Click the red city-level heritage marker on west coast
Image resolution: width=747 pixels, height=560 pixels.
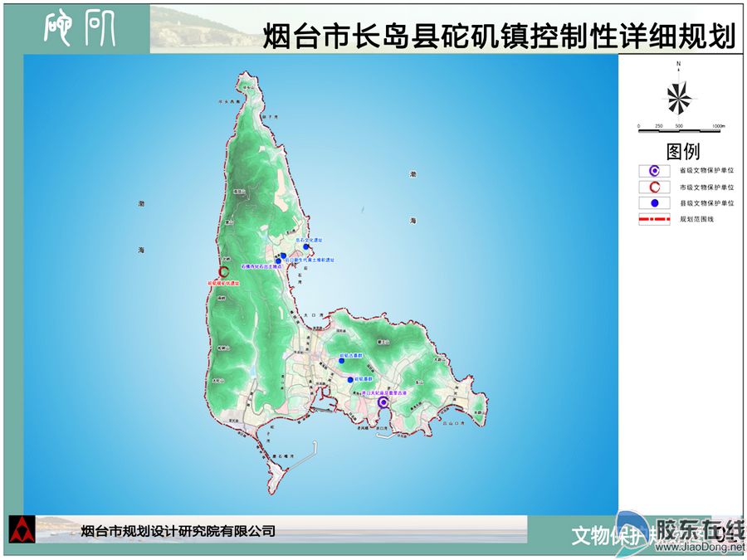pos(222,272)
